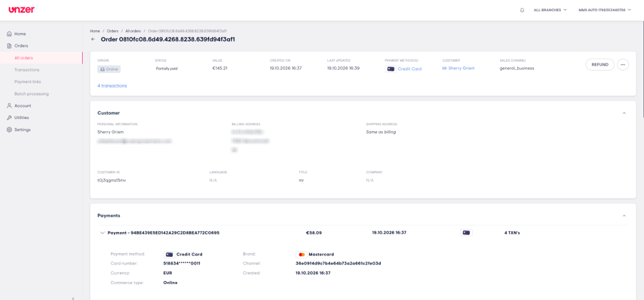The image size is (644, 300).
Task: Collapse the Customer section
Action: click(624, 113)
